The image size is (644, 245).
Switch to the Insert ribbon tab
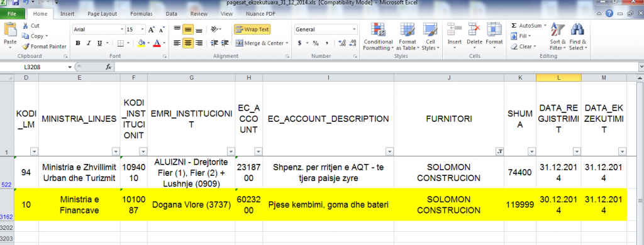pos(67,14)
